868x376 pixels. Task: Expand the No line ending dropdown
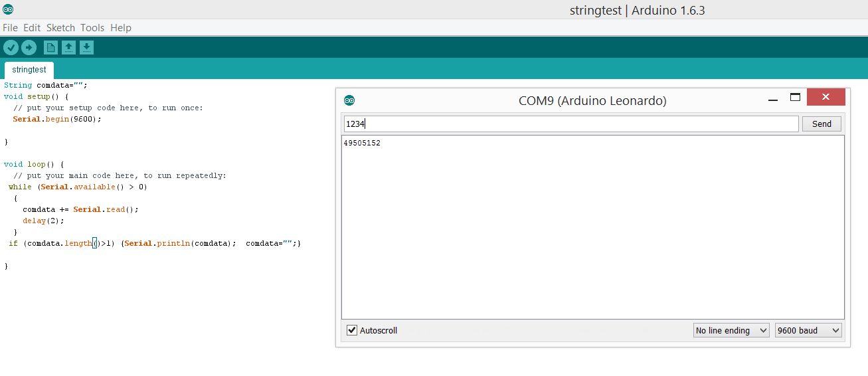(x=731, y=330)
